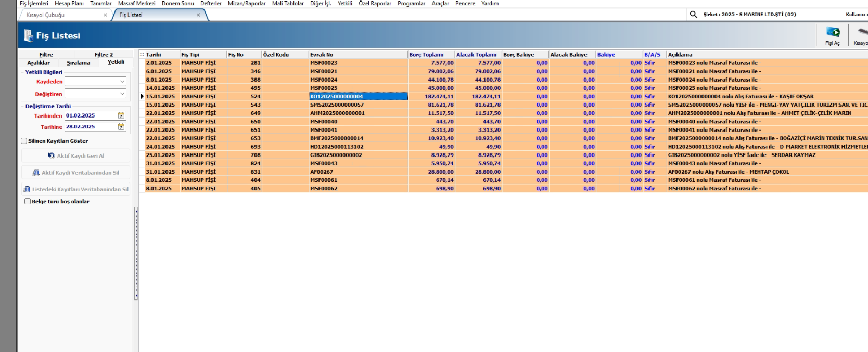Switch to the Filtre tab
The width and height of the screenshot is (868, 352).
click(46, 54)
